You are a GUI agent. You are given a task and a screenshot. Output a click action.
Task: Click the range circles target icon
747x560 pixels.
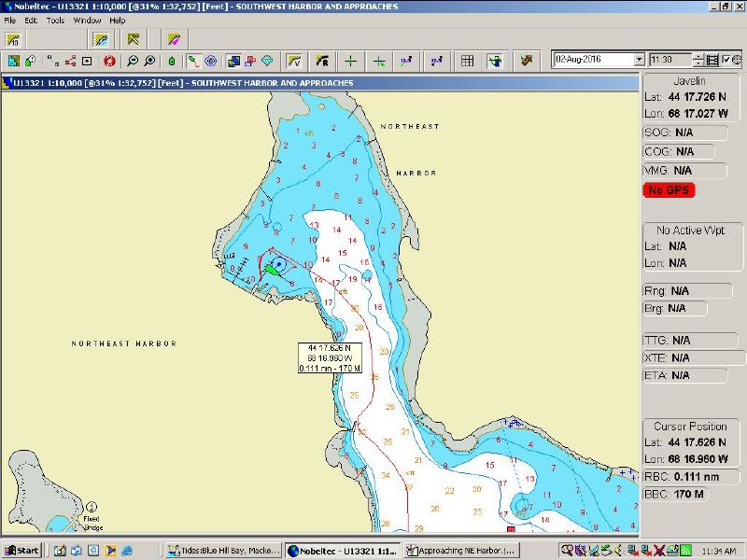(211, 61)
